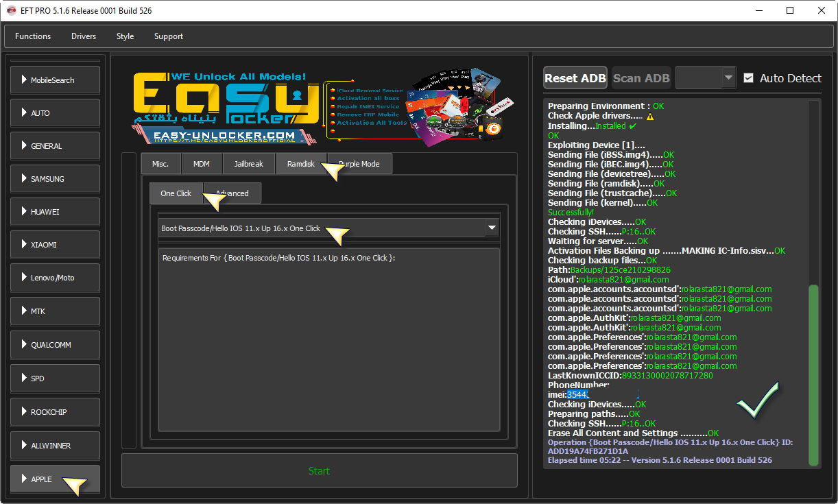Select the One Click sub-tab
This screenshot has height=504, width=838.
point(176,193)
